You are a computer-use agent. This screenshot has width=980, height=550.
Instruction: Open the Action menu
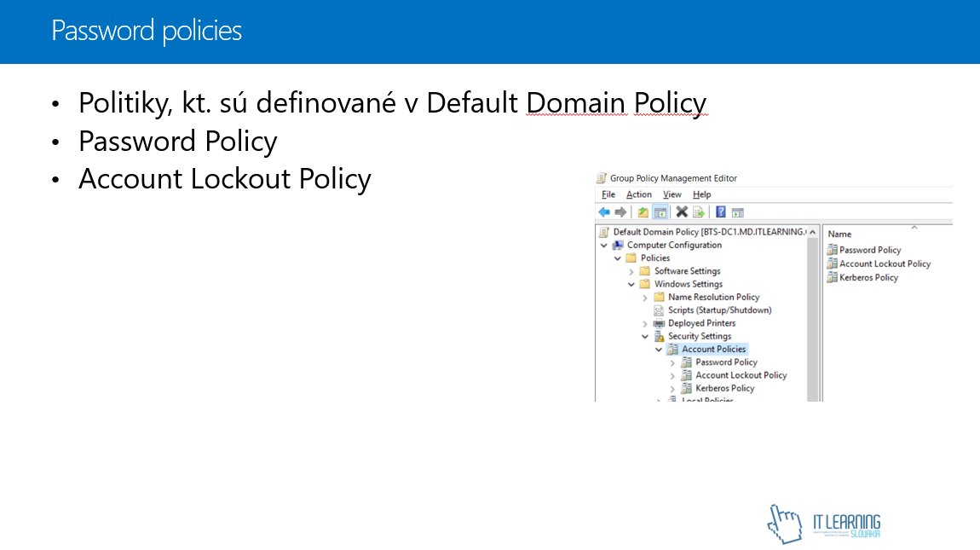[x=638, y=194]
